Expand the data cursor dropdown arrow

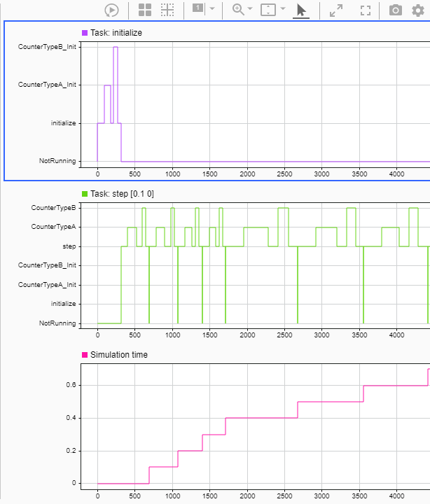coord(212,8)
